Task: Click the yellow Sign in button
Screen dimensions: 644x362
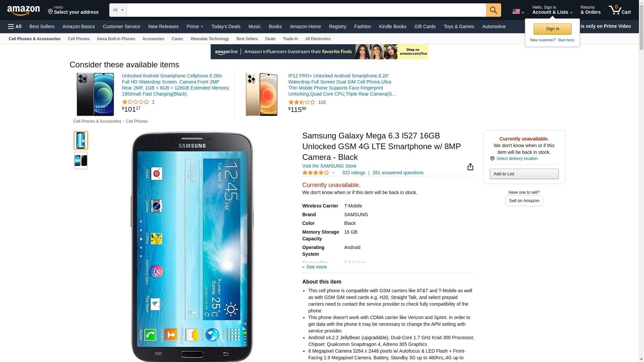Action: coord(552,29)
